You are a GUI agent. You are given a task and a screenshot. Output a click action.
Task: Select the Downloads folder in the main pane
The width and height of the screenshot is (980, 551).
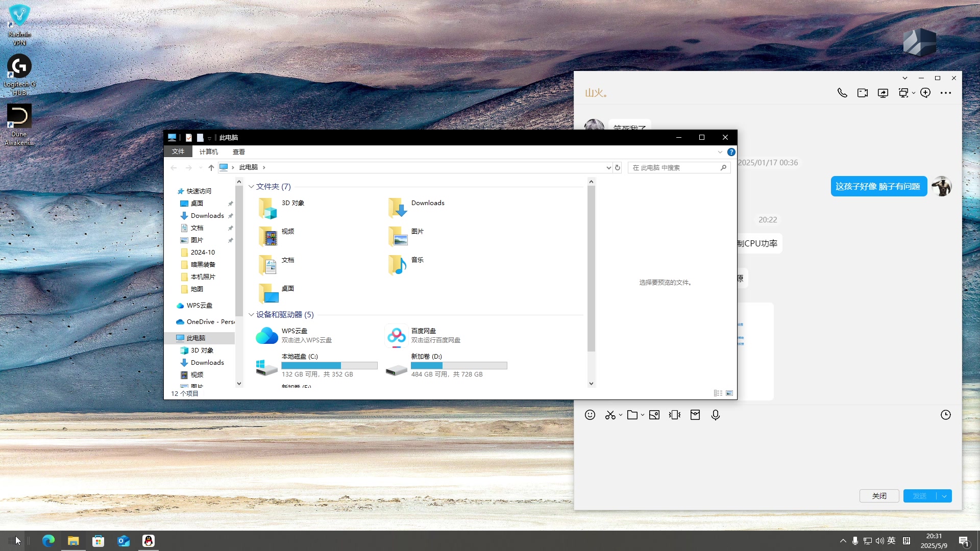[416, 208]
